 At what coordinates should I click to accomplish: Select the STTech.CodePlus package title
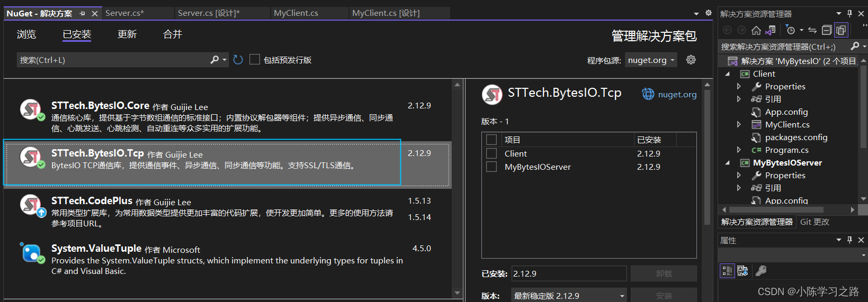(92, 201)
